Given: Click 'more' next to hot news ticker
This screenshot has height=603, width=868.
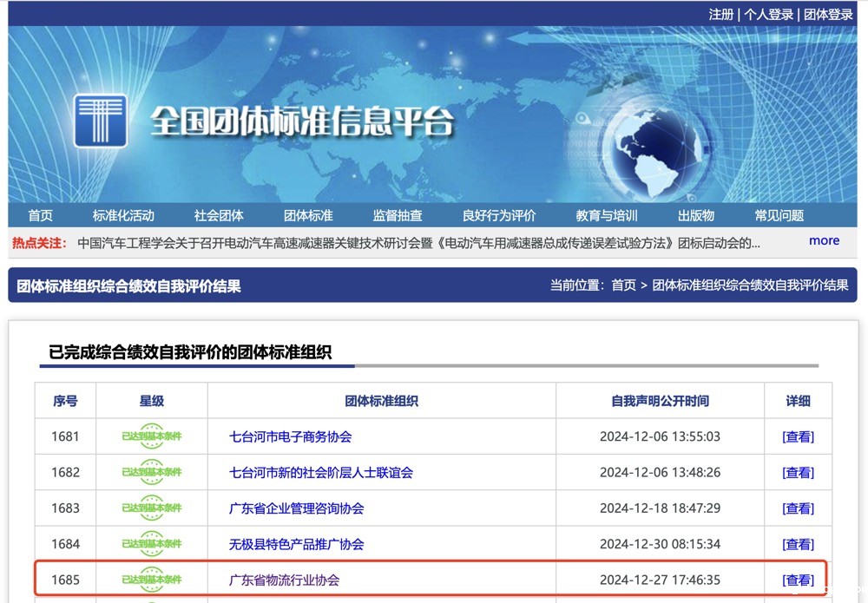Looking at the screenshot, I should [x=824, y=241].
